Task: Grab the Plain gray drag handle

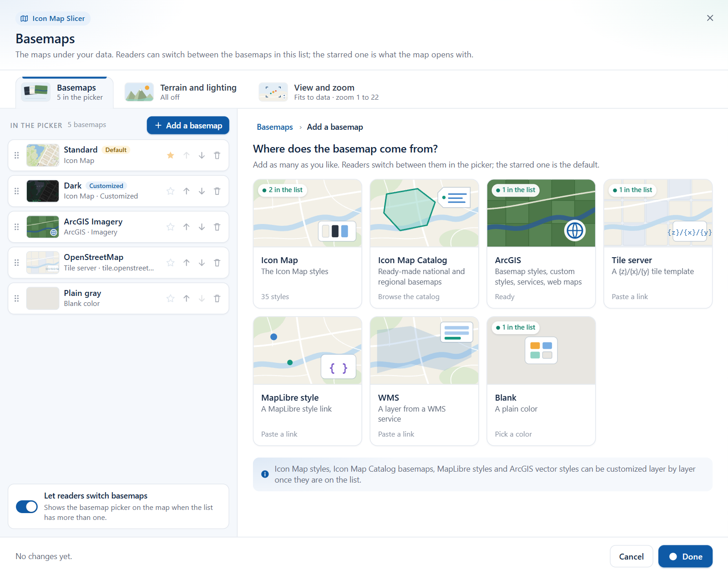Action: (17, 299)
